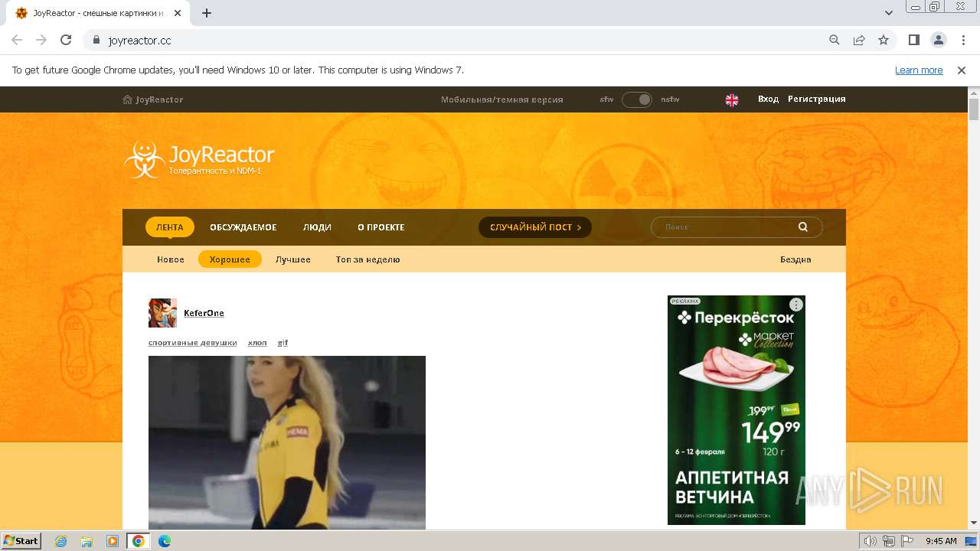Click the СЛУЧАЙНЫЙ ПОСТ button
The height and width of the screenshot is (551, 980).
pyautogui.click(x=535, y=227)
